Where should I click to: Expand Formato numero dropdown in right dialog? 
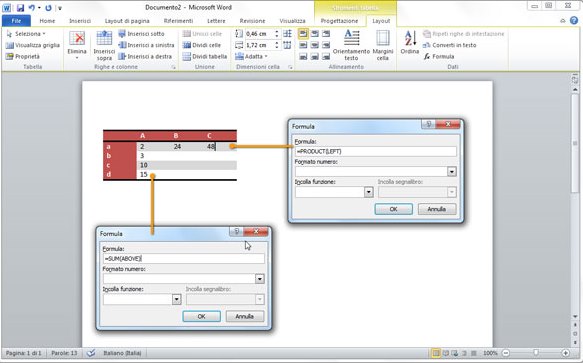(452, 171)
